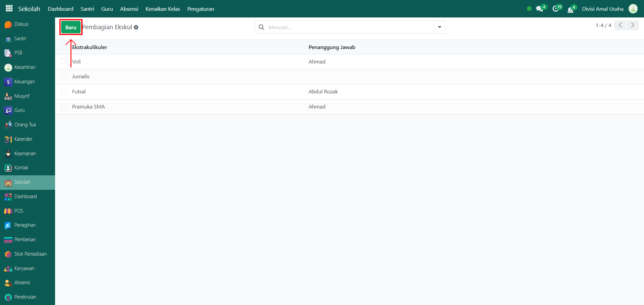Select the Futsal row checkbox
Screen dimensions: 644x305
pos(64,91)
